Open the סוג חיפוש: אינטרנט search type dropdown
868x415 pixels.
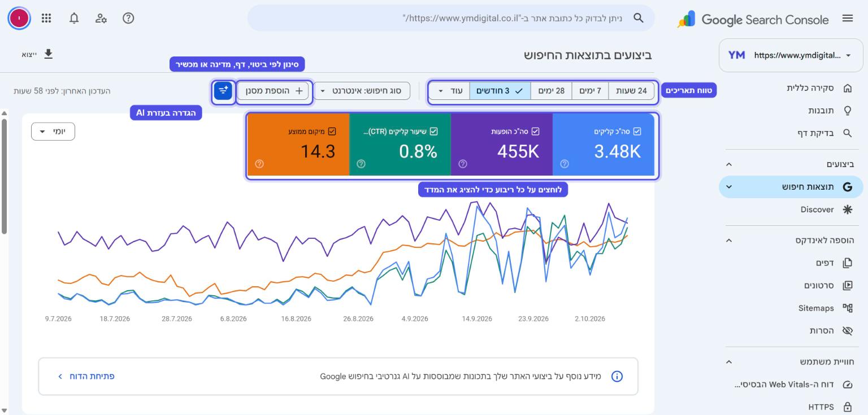[362, 90]
